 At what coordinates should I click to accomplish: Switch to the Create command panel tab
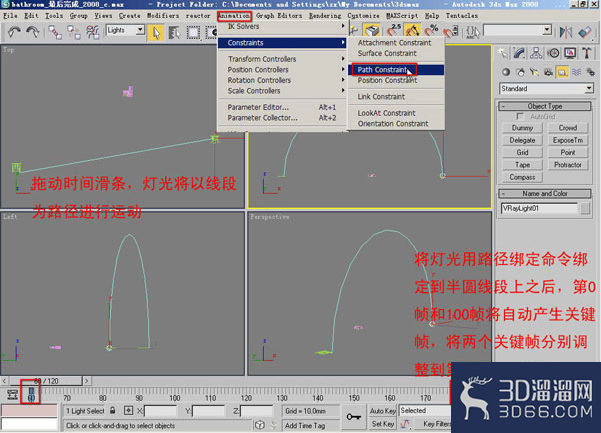(502, 53)
